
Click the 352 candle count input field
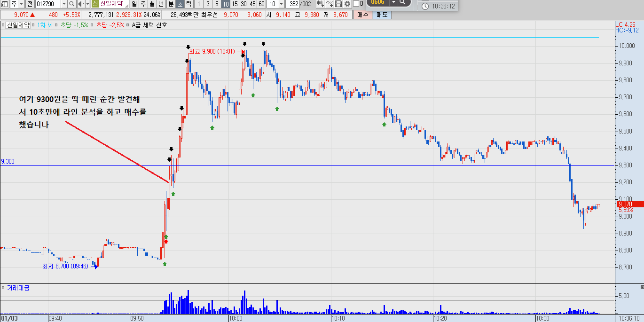pyautogui.click(x=292, y=4)
